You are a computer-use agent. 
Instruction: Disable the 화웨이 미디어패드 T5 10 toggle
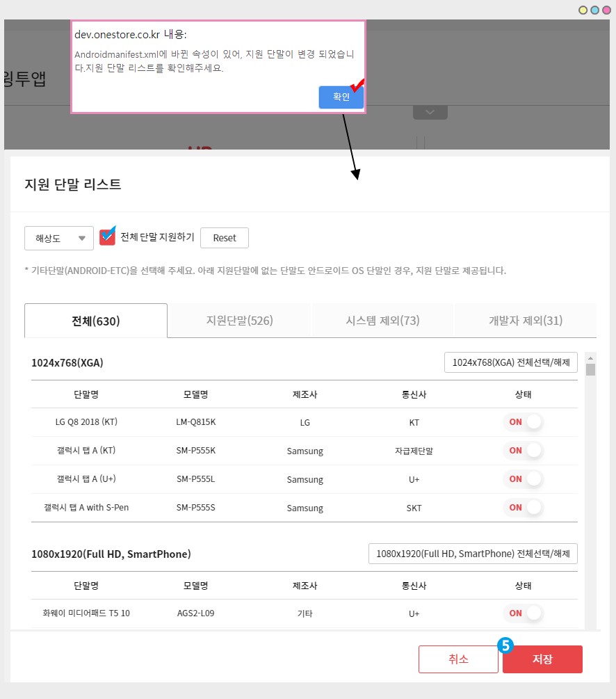[522, 613]
